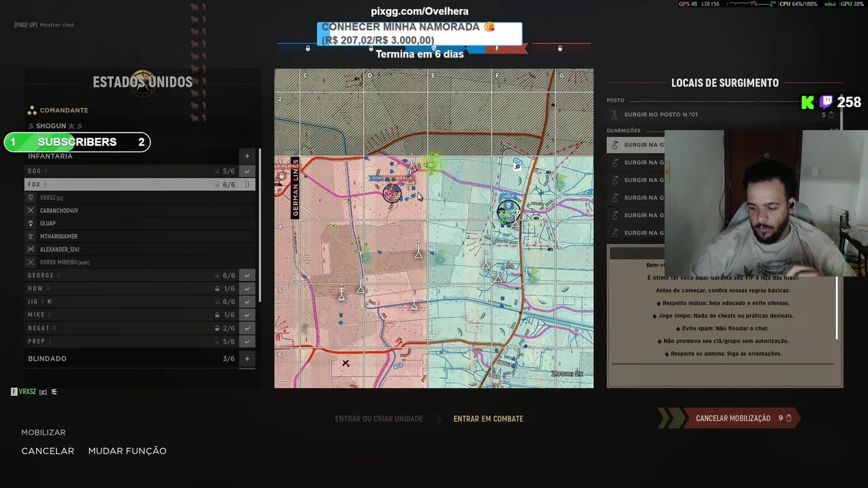The height and width of the screenshot is (488, 868).
Task: Click the black X marker on map
Action: (346, 364)
